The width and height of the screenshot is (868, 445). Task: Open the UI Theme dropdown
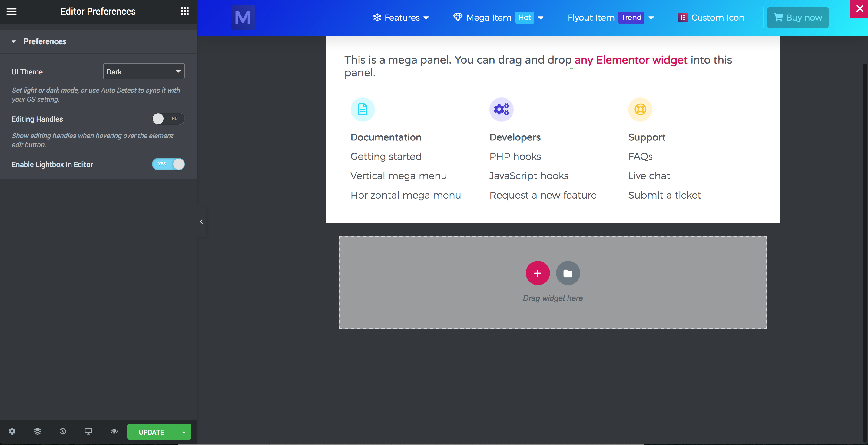143,71
